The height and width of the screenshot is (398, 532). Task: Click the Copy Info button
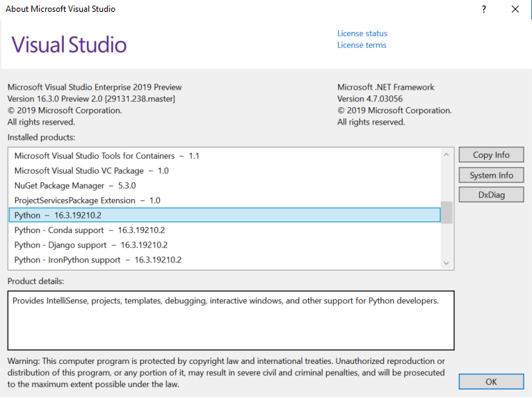491,155
